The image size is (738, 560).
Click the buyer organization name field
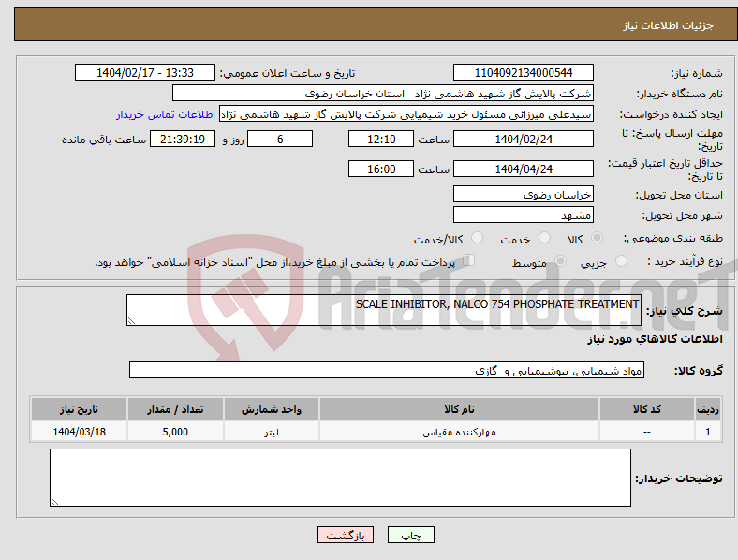click(x=382, y=93)
